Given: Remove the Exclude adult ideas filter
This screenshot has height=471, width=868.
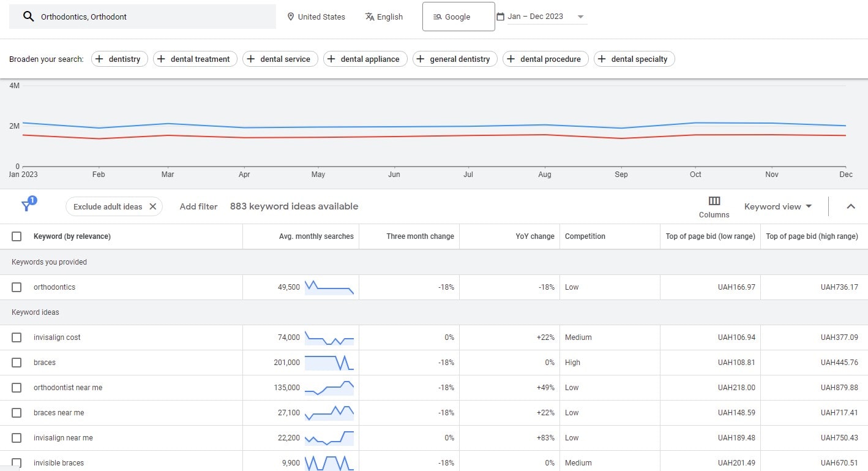Looking at the screenshot, I should coord(152,206).
